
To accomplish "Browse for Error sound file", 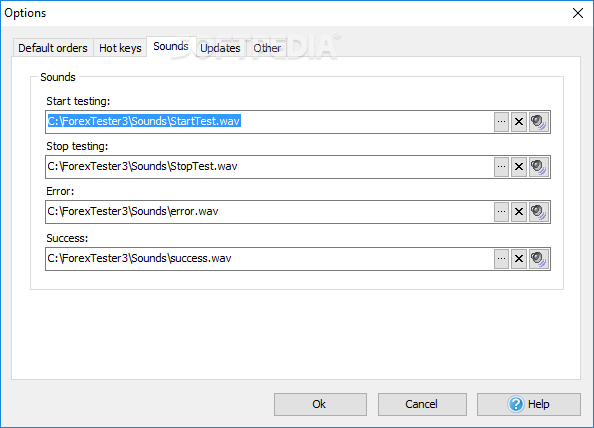I will click(501, 212).
